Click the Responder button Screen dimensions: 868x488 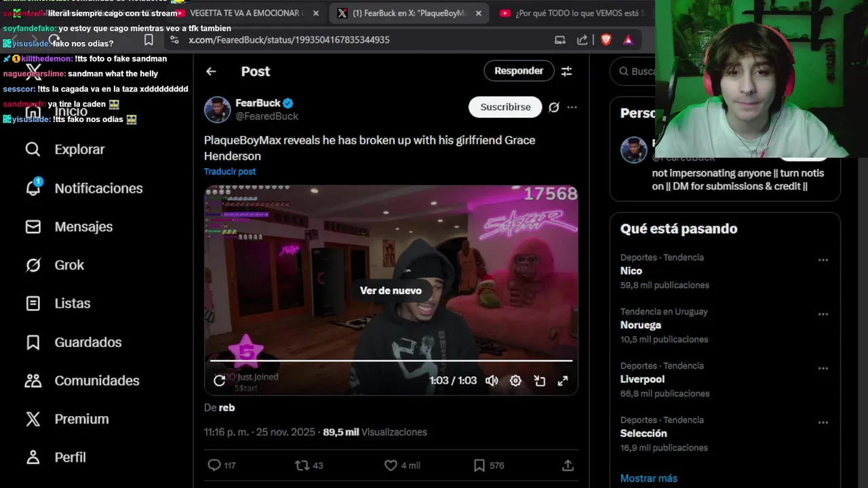click(x=519, y=70)
